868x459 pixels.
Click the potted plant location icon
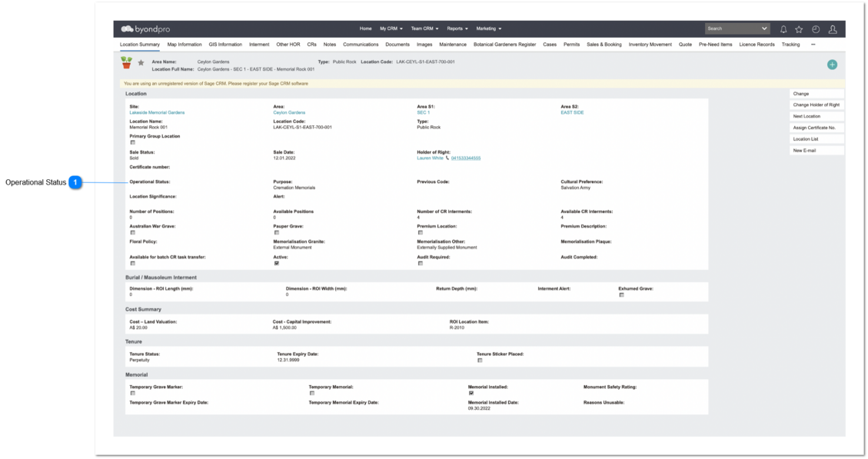click(x=127, y=62)
